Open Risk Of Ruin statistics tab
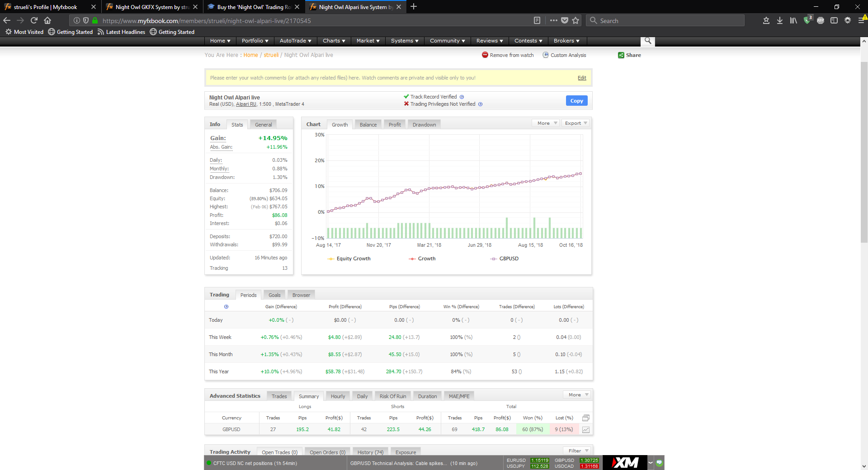Image resolution: width=868 pixels, height=470 pixels. pyautogui.click(x=393, y=396)
